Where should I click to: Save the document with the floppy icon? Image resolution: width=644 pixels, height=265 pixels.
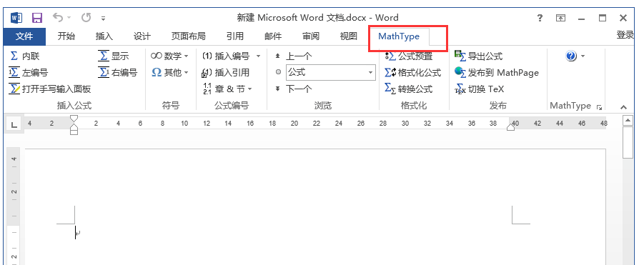37,18
